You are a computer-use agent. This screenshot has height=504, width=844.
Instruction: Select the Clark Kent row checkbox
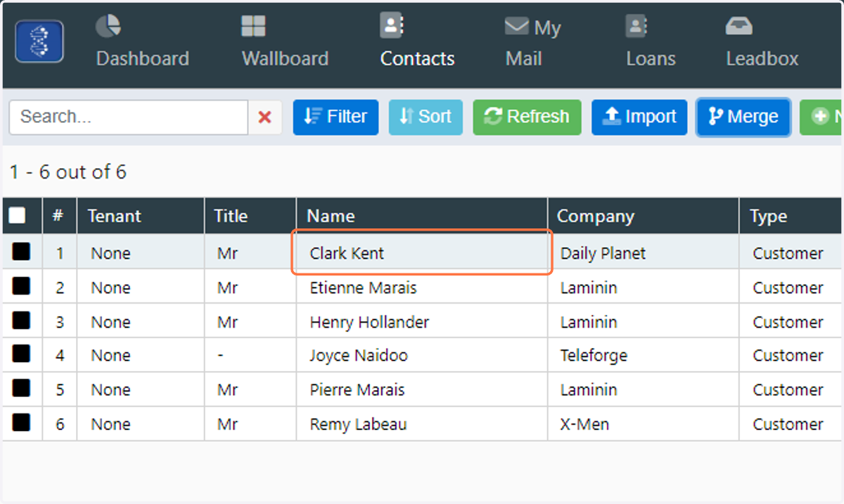(x=21, y=252)
